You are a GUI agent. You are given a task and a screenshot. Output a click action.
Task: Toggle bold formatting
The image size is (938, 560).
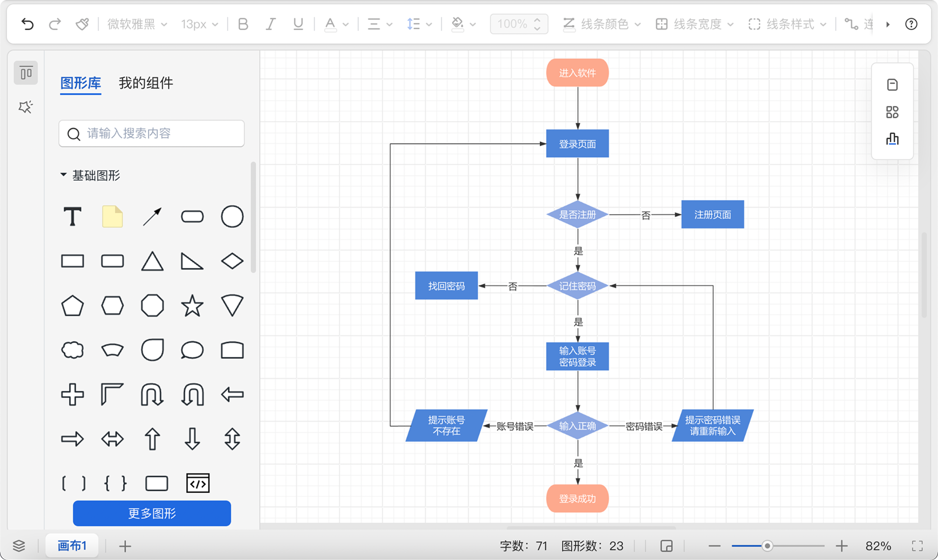(x=243, y=24)
